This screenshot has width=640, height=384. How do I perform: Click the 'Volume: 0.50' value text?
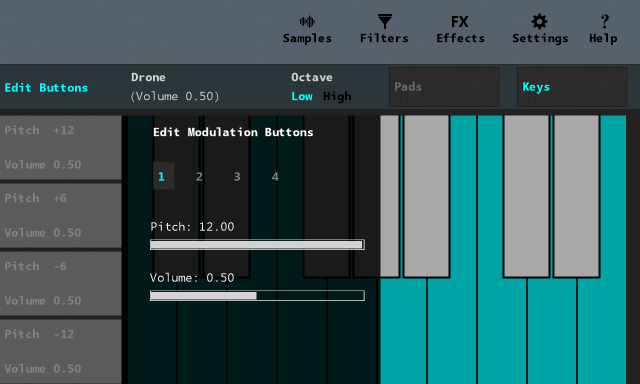pos(192,277)
